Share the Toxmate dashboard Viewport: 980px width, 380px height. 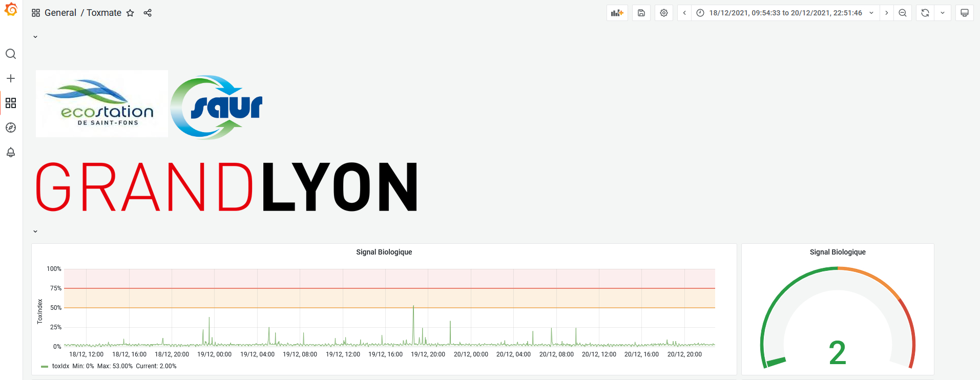tap(148, 13)
